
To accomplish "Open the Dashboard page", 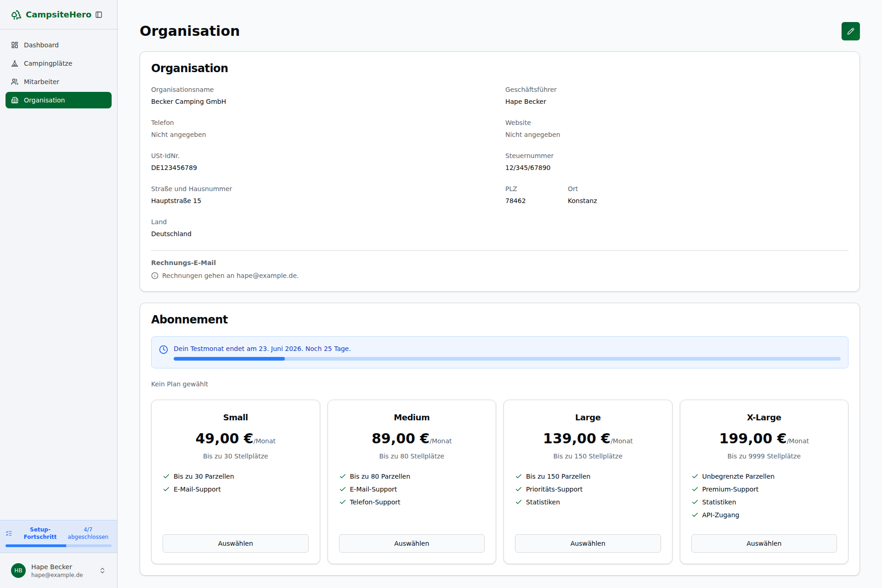I will pos(58,45).
